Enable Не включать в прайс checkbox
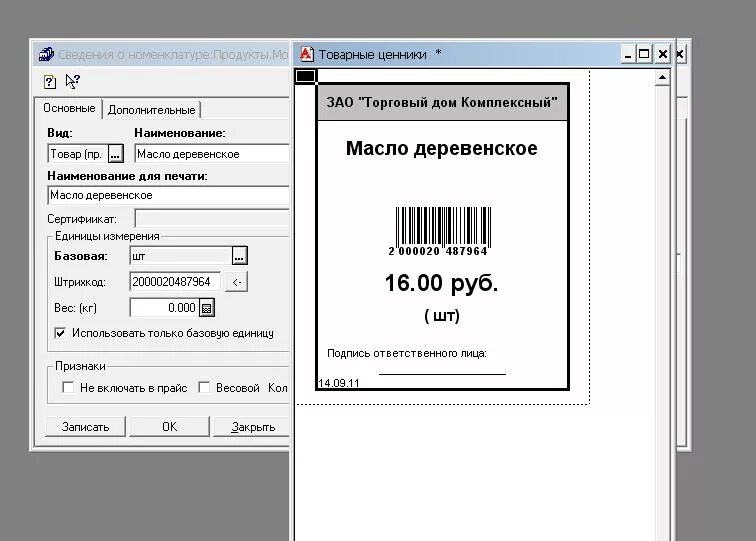 pos(68,387)
